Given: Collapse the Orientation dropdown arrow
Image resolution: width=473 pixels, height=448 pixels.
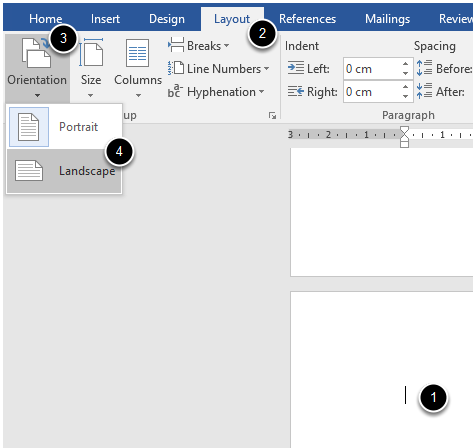Looking at the screenshot, I should [37, 96].
